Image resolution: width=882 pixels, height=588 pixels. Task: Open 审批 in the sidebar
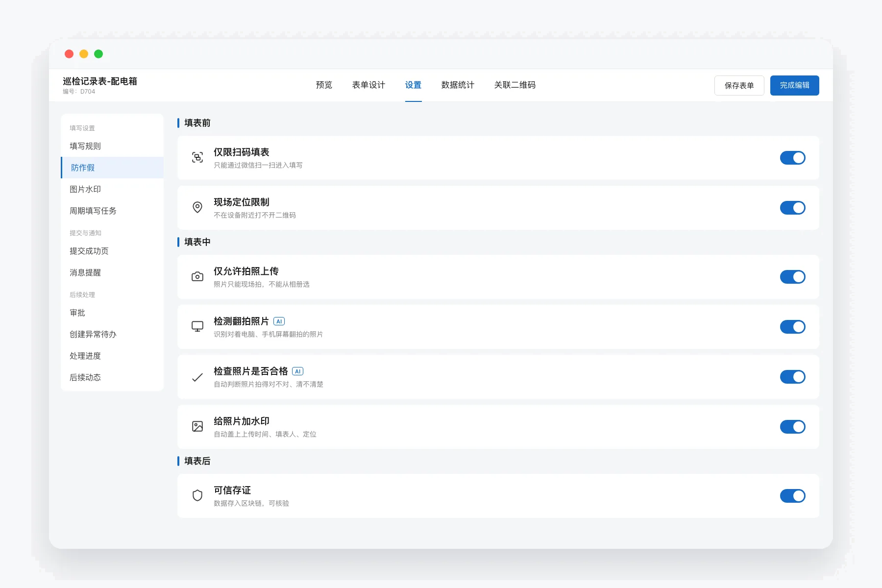(112, 313)
